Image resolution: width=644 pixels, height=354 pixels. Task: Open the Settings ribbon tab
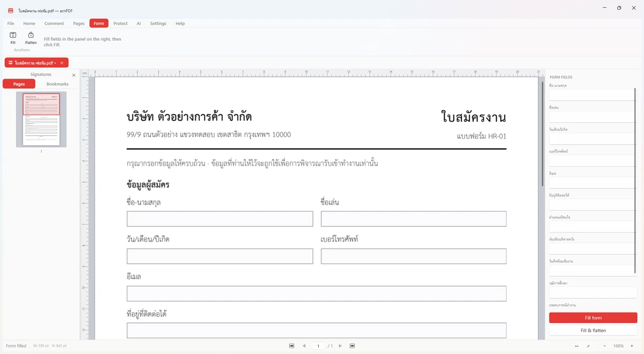pyautogui.click(x=158, y=24)
